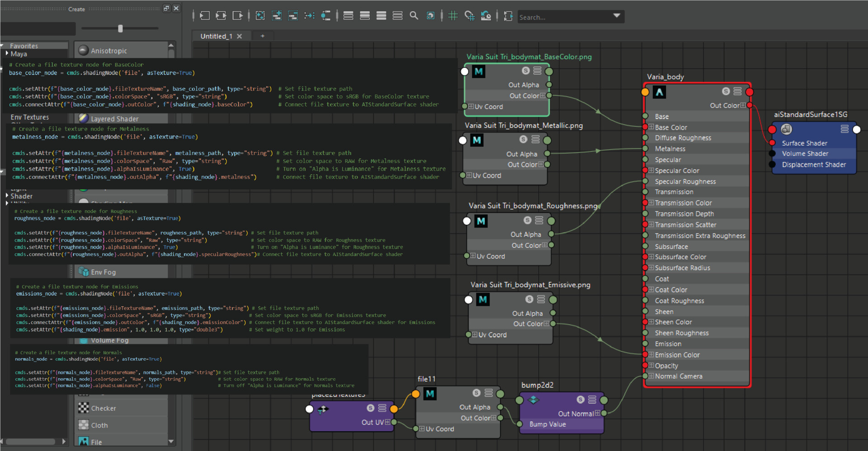Expand Base Color attribute on Varia_body node

651,127
